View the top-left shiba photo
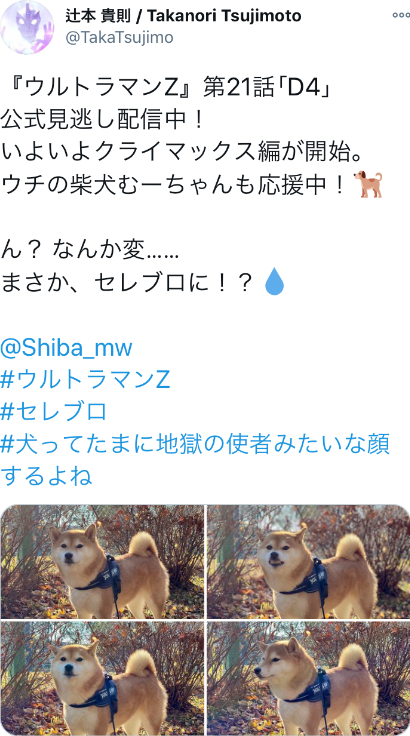 [x=102, y=561]
